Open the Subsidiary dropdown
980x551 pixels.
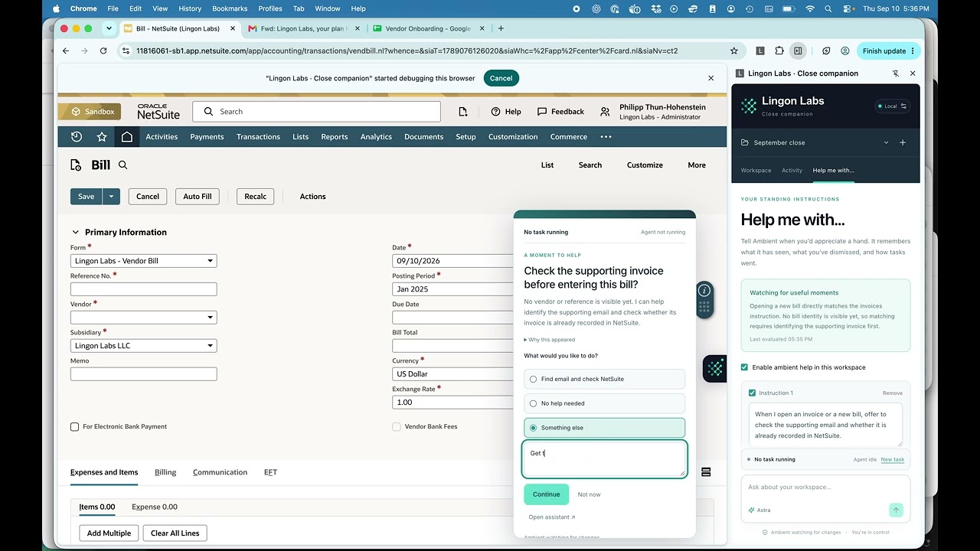click(x=143, y=346)
